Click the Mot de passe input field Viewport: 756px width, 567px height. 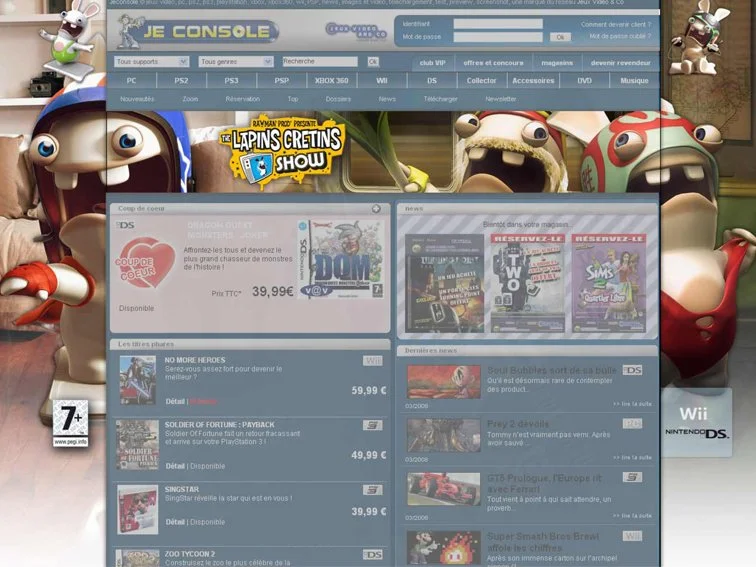tap(498, 37)
